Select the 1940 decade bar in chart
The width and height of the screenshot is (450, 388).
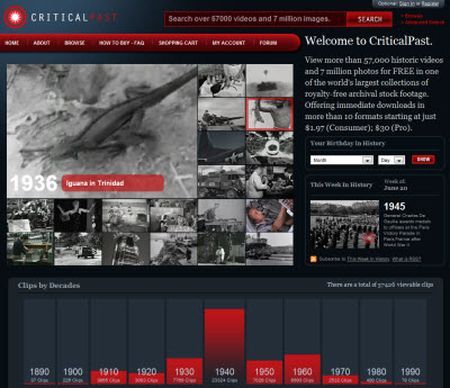(x=224, y=346)
